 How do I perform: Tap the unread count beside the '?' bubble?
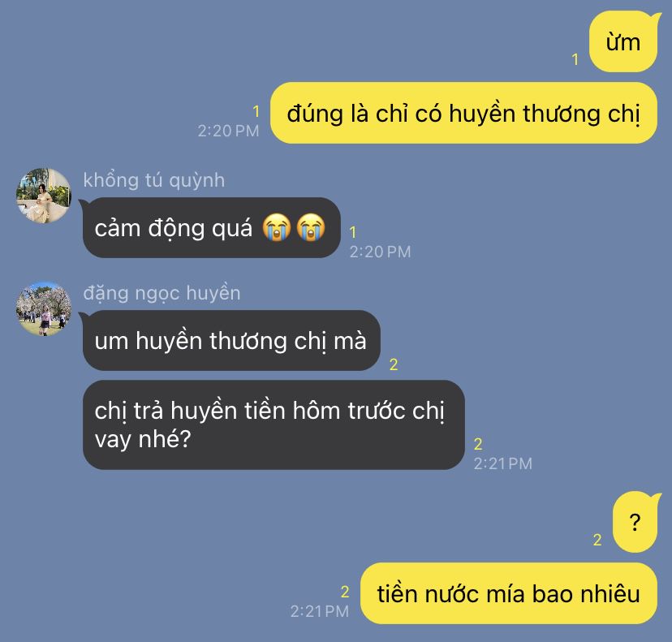(x=597, y=540)
